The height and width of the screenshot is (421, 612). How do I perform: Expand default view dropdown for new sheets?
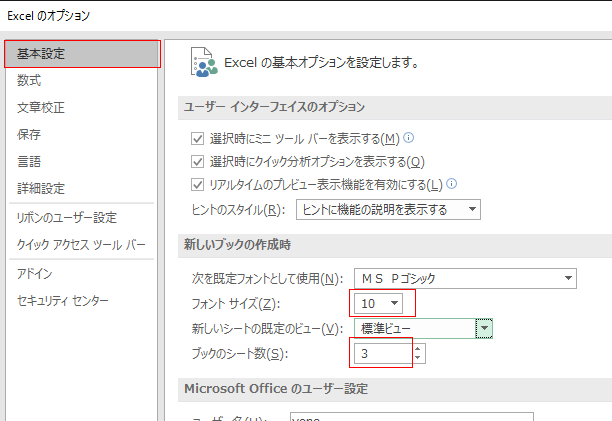click(484, 328)
